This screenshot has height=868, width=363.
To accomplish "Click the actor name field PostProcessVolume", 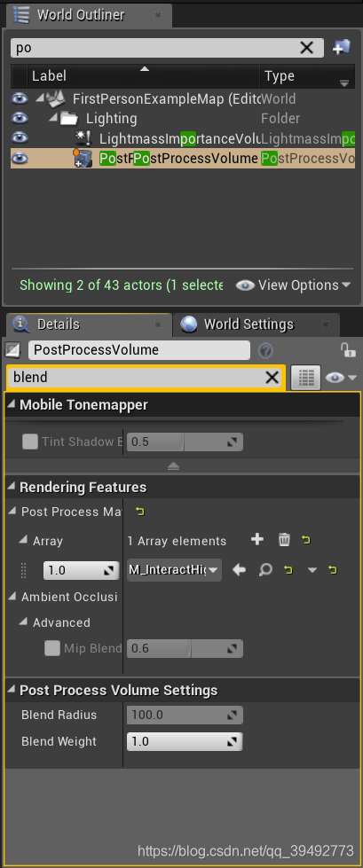I will (x=139, y=350).
